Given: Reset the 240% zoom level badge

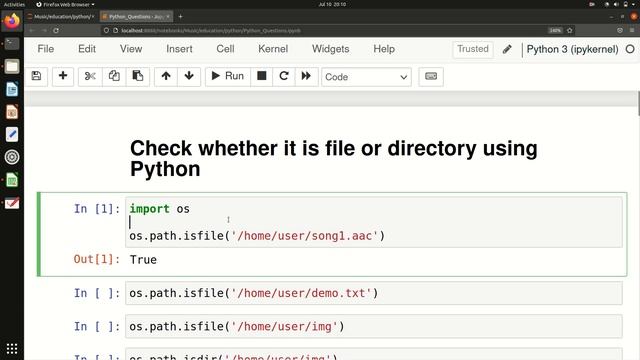Looking at the screenshot, I should [555, 31].
